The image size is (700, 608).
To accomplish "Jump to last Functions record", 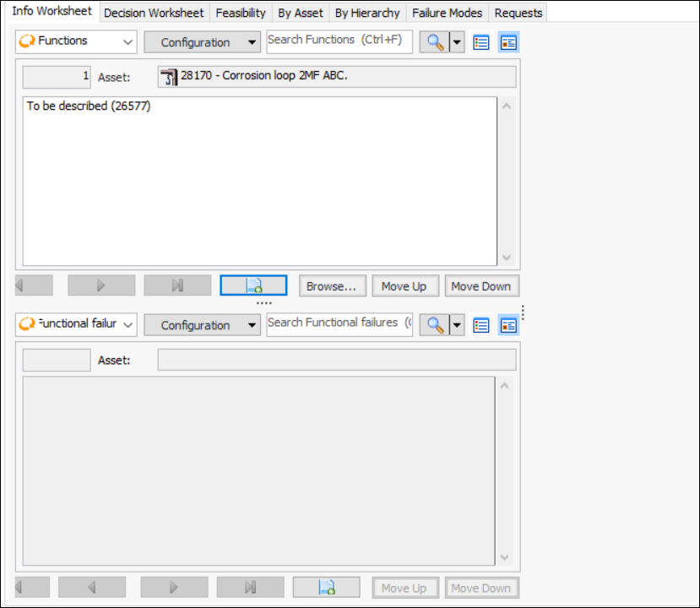I will tap(177, 285).
